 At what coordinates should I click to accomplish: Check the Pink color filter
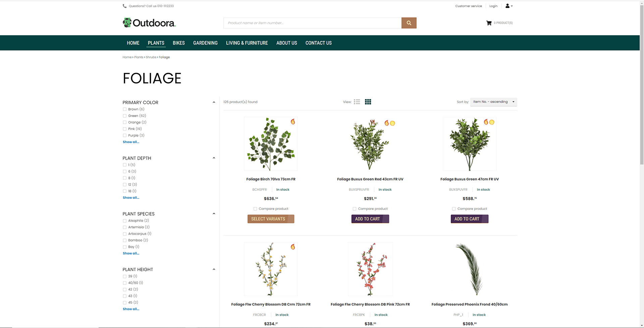(x=125, y=129)
